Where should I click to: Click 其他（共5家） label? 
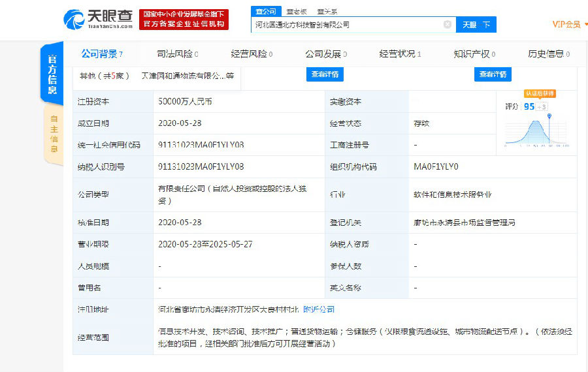click(x=105, y=76)
